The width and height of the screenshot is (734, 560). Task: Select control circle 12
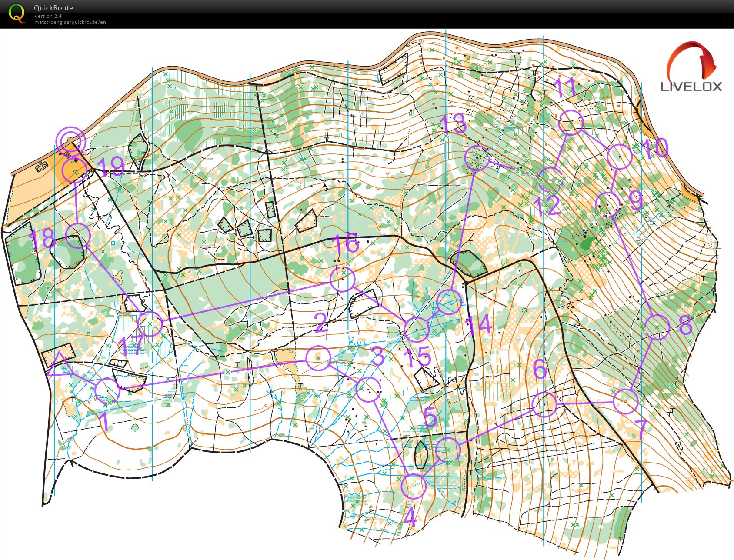[x=550, y=179]
